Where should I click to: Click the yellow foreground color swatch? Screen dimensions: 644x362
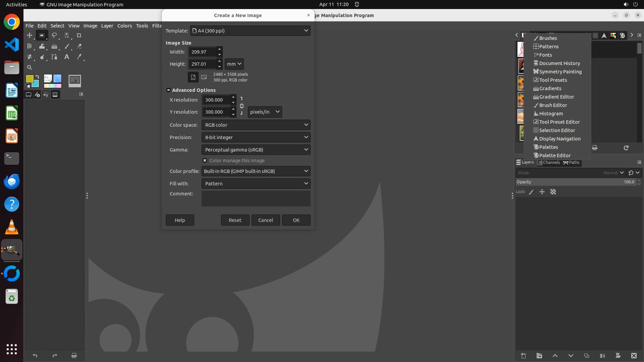pos(30,79)
